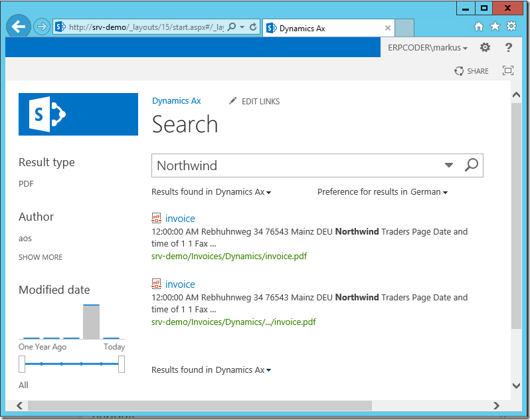Maximize the browser window
The height and width of the screenshot is (420, 530).
click(484, 8)
